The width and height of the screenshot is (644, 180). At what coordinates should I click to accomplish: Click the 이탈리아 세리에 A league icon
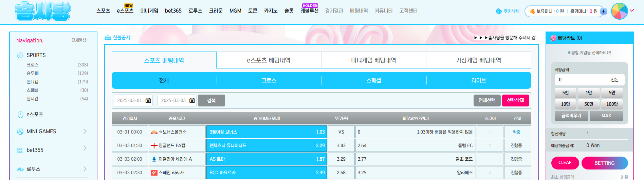154,159
